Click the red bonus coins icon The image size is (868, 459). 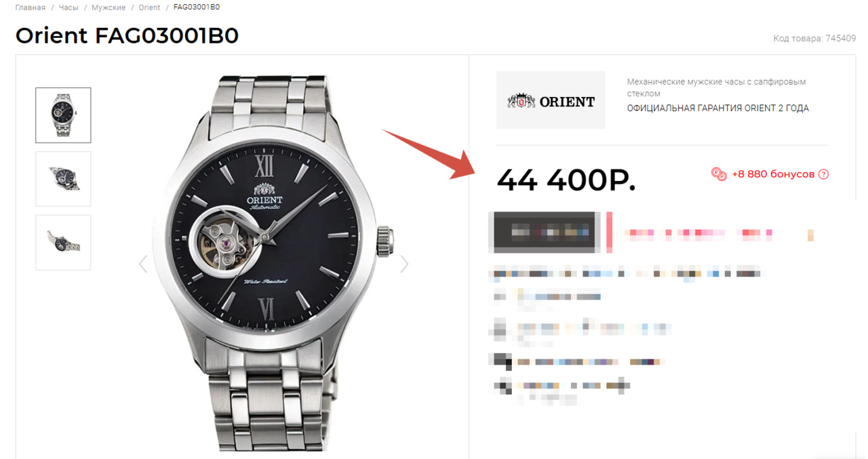(719, 174)
